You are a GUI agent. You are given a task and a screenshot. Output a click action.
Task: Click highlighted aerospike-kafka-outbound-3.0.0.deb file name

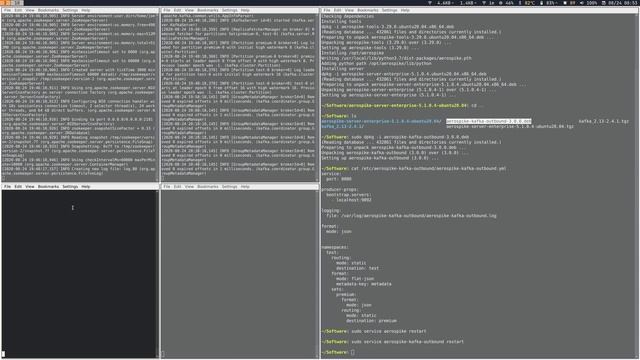(x=489, y=121)
